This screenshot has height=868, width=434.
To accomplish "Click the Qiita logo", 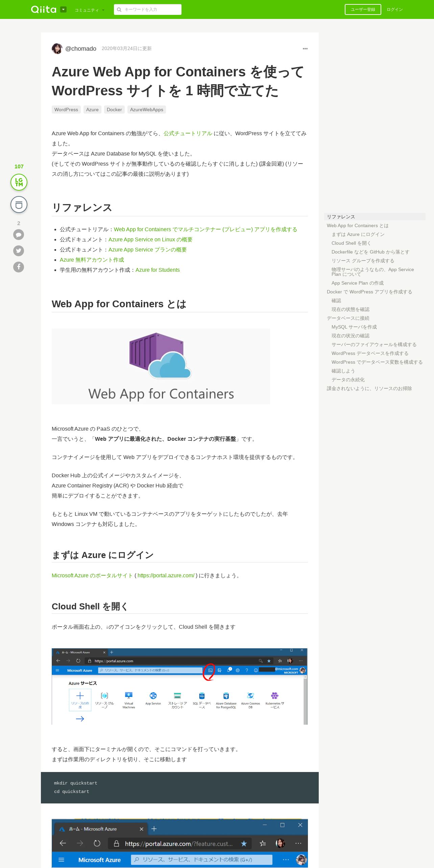I will pos(44,9).
